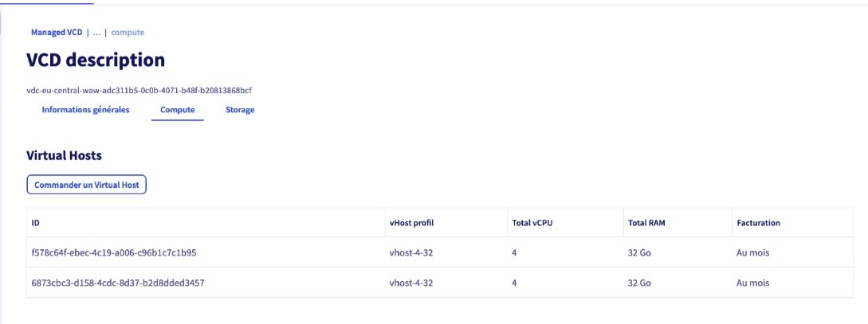Expand the breadcrumb ellipsis
Image resolution: width=868 pixels, height=324 pixels.
coord(96,33)
